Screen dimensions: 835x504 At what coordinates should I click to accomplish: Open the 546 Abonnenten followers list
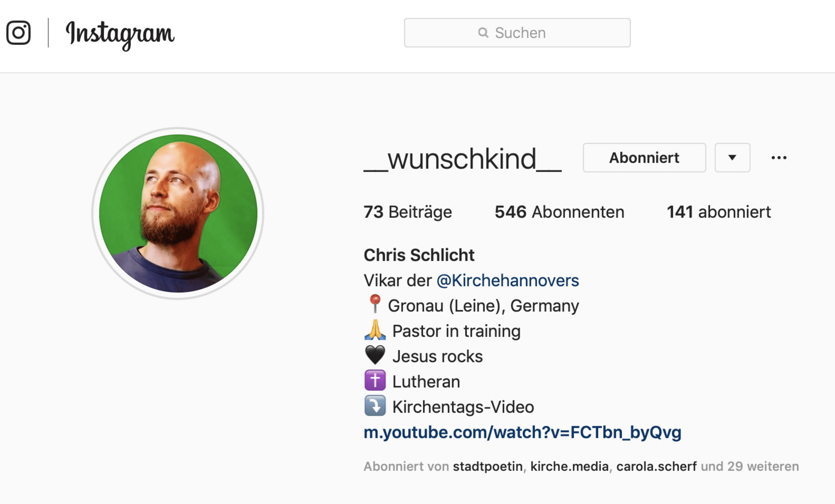coord(559,212)
